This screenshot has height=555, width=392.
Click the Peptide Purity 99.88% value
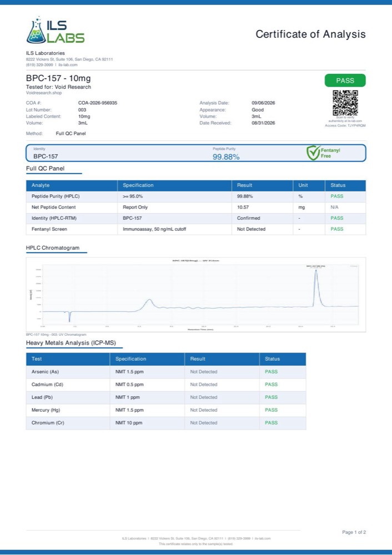coord(226,157)
